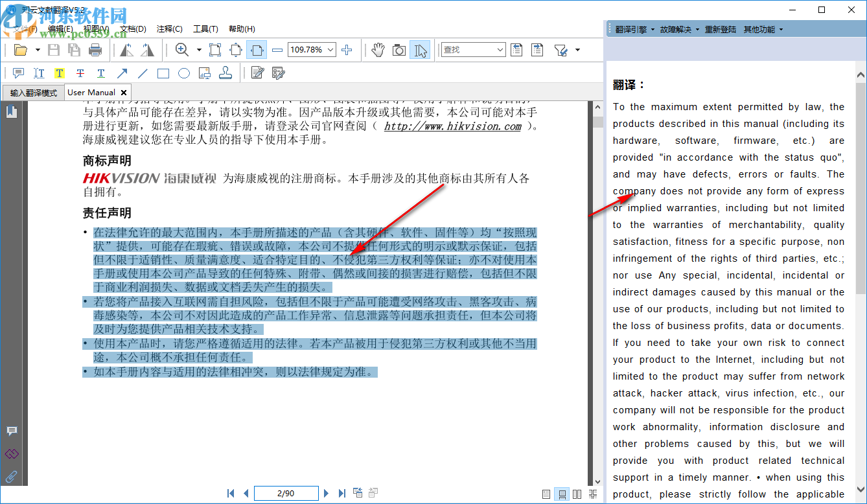The height and width of the screenshot is (504, 867).
Task: Select the Hand pan tool
Action: point(378,50)
